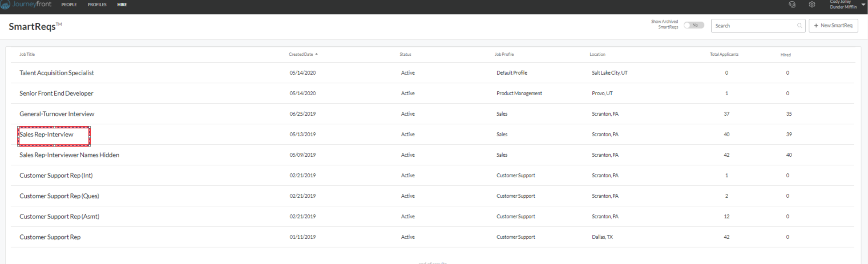868x264 pixels.
Task: Open Senior Front End Developer job
Action: click(56, 94)
